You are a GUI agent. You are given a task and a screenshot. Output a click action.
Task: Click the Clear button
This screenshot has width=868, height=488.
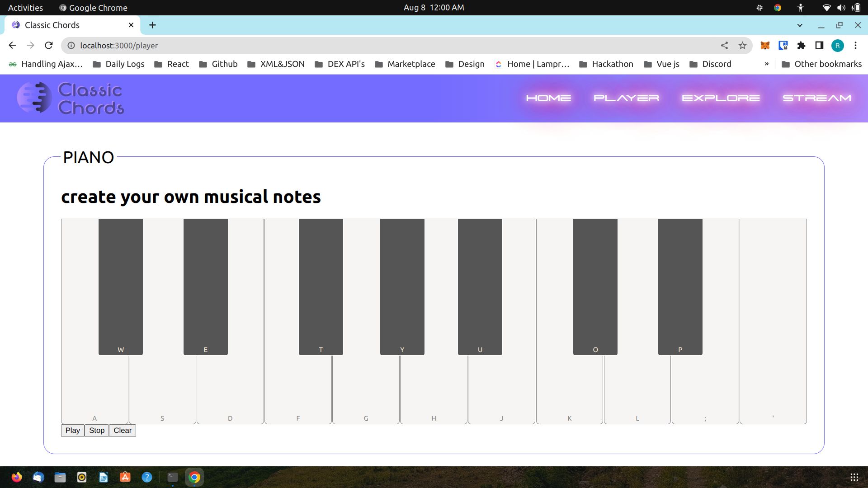pyautogui.click(x=122, y=430)
